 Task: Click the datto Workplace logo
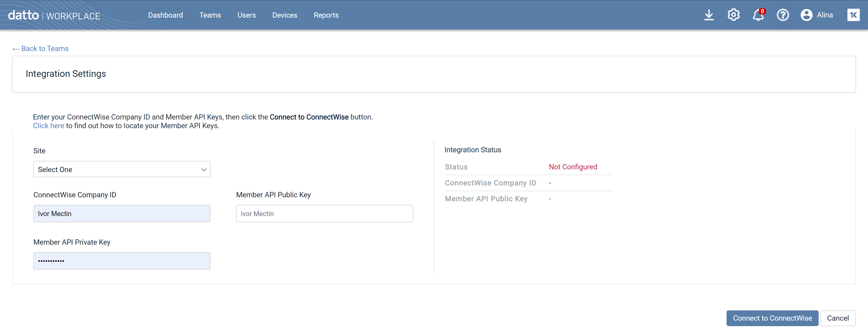tap(54, 15)
